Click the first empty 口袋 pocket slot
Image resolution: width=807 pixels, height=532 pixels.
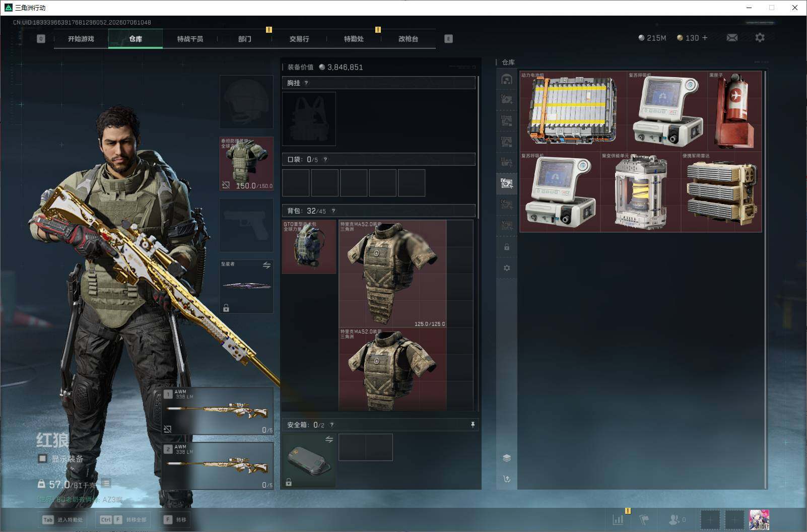tap(296, 183)
